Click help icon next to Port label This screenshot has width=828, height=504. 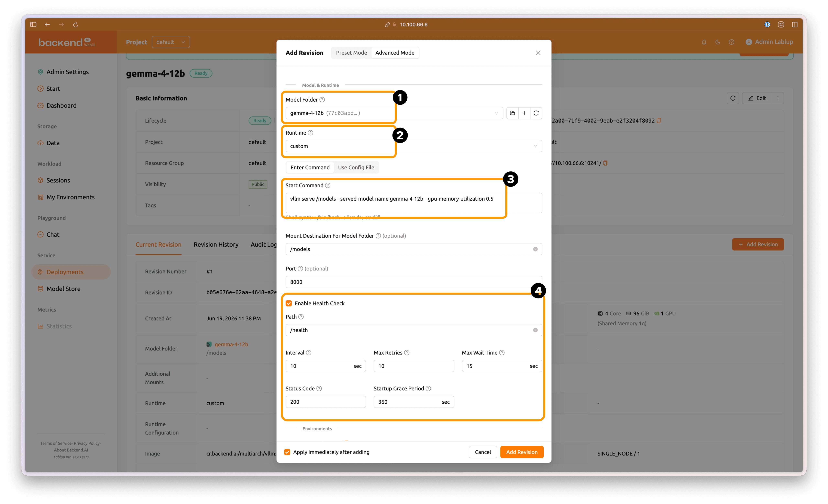(x=300, y=269)
